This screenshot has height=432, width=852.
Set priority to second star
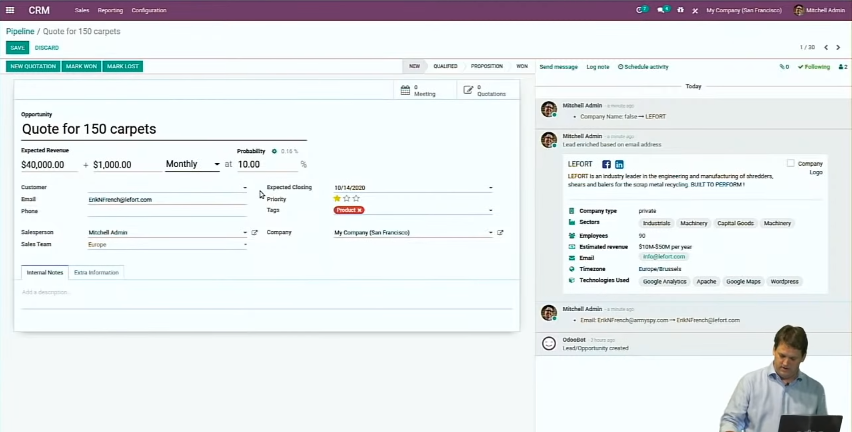coord(347,198)
